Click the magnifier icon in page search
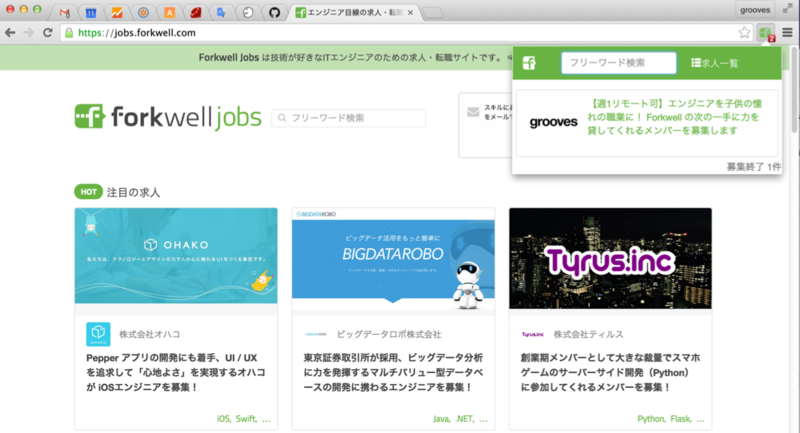The width and height of the screenshot is (800, 433). tap(282, 118)
